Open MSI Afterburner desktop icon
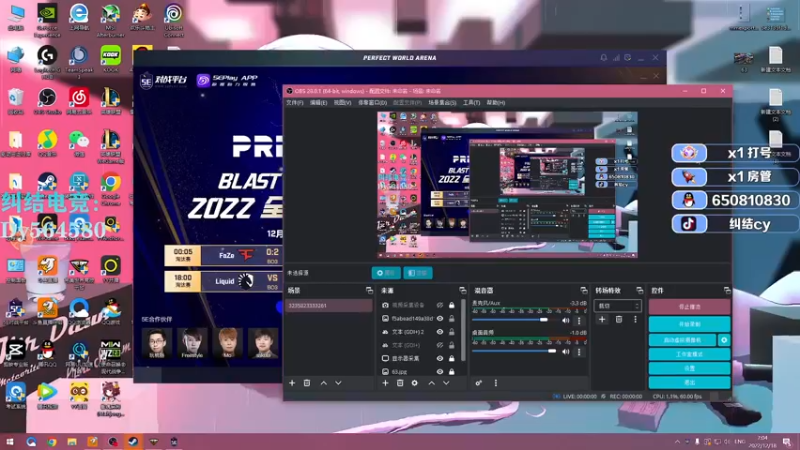This screenshot has height=450, width=800. click(110, 20)
